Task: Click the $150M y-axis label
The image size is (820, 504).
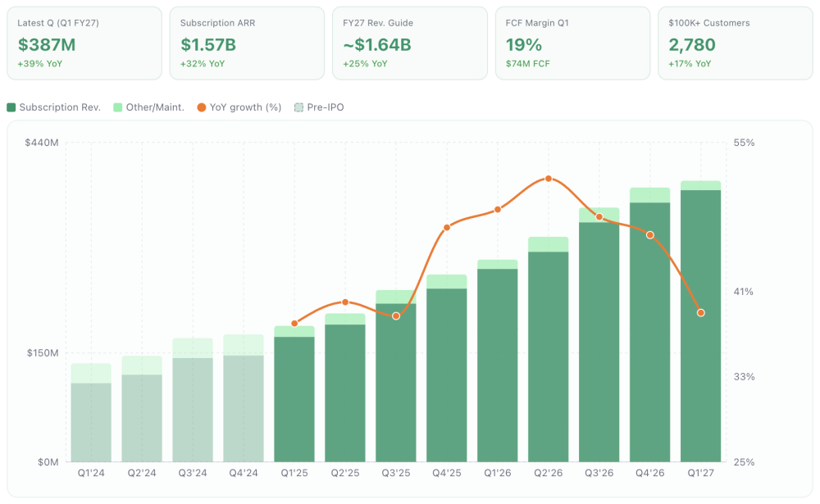Action: (43, 353)
